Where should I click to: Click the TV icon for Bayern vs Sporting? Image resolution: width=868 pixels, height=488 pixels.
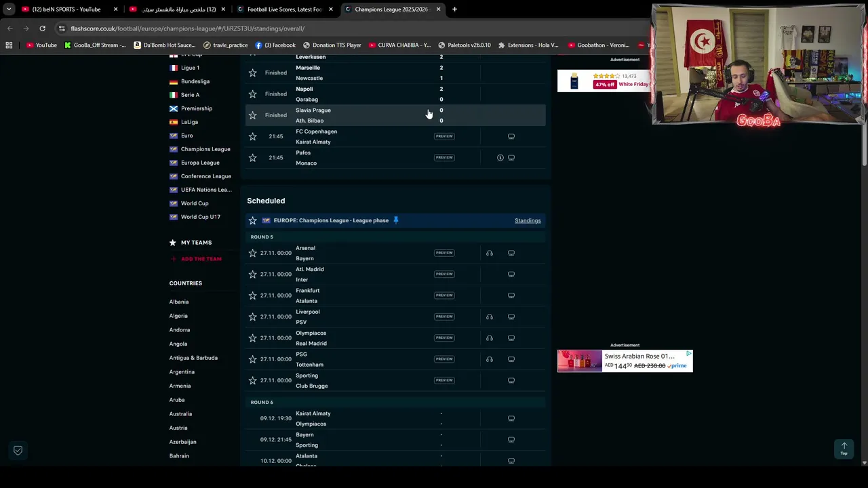pyautogui.click(x=511, y=439)
